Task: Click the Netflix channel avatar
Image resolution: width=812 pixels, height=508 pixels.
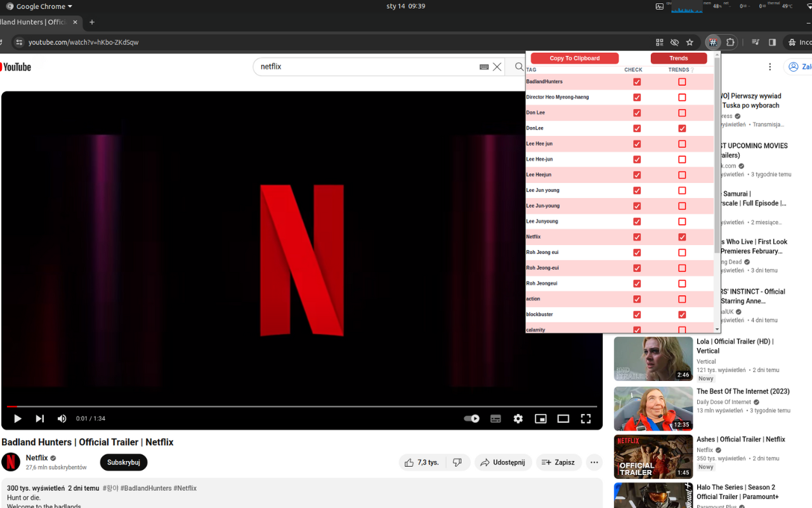Action: coord(11,462)
